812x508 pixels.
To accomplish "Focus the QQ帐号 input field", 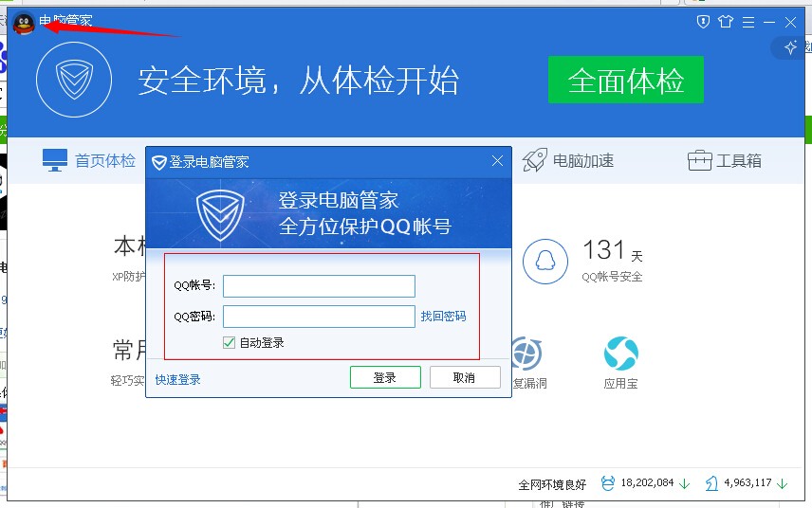I will [x=319, y=286].
